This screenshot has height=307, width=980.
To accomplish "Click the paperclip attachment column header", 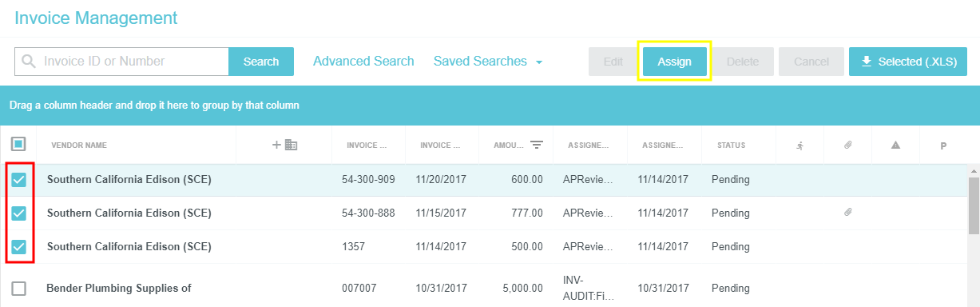I will (848, 146).
